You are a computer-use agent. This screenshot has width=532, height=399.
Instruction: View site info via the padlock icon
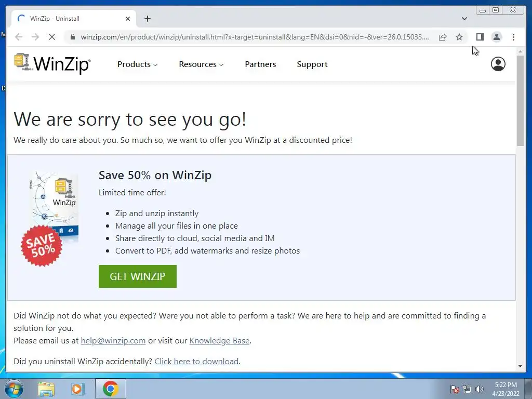(x=73, y=37)
